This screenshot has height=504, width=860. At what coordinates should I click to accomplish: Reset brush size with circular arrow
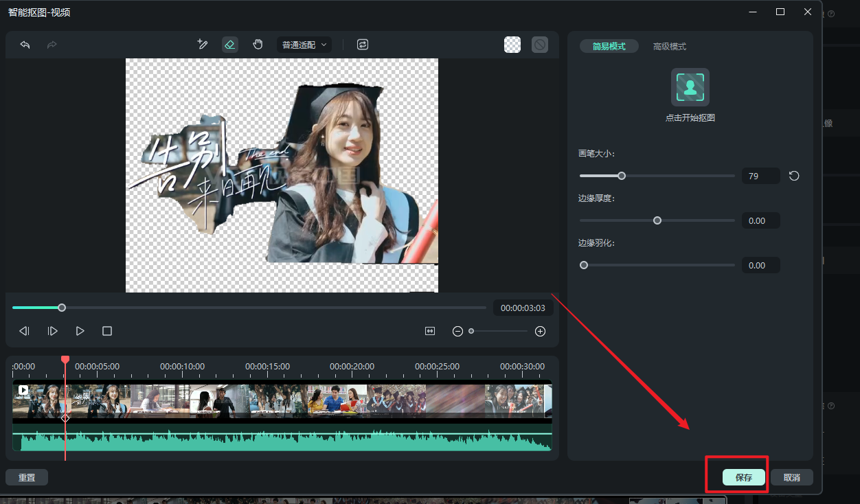point(794,176)
